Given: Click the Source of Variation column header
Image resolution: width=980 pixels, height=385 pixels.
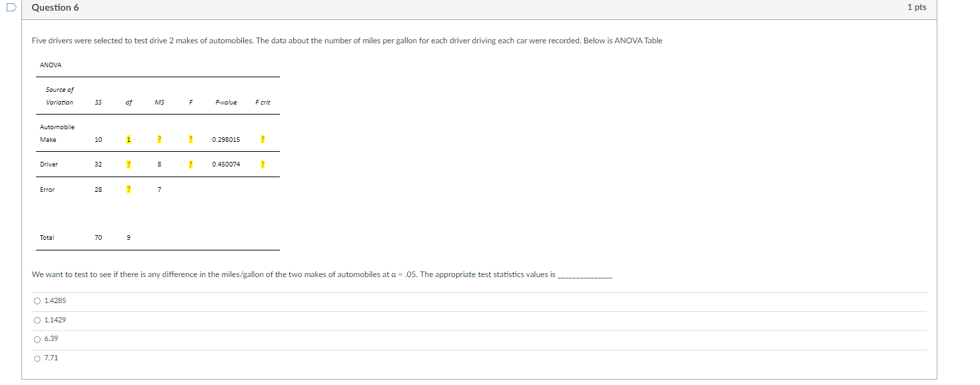Looking at the screenshot, I should (59, 96).
